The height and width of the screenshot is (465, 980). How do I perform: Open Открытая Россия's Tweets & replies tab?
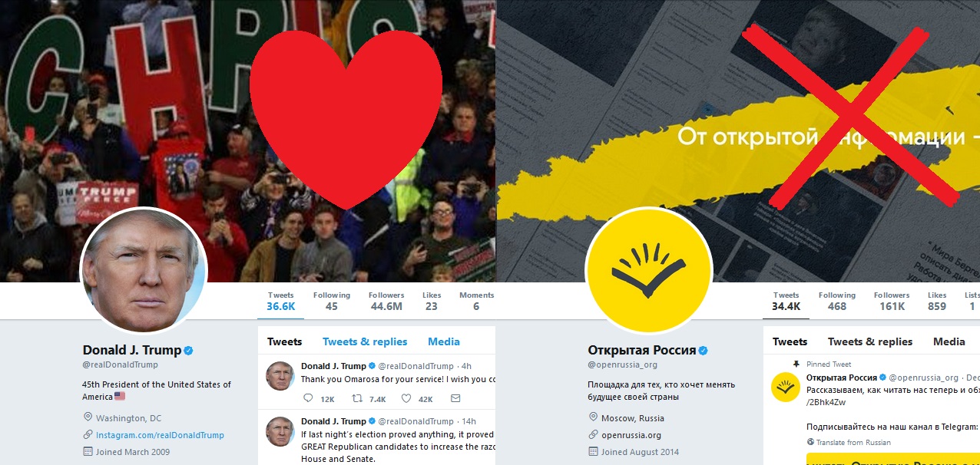[870, 341]
